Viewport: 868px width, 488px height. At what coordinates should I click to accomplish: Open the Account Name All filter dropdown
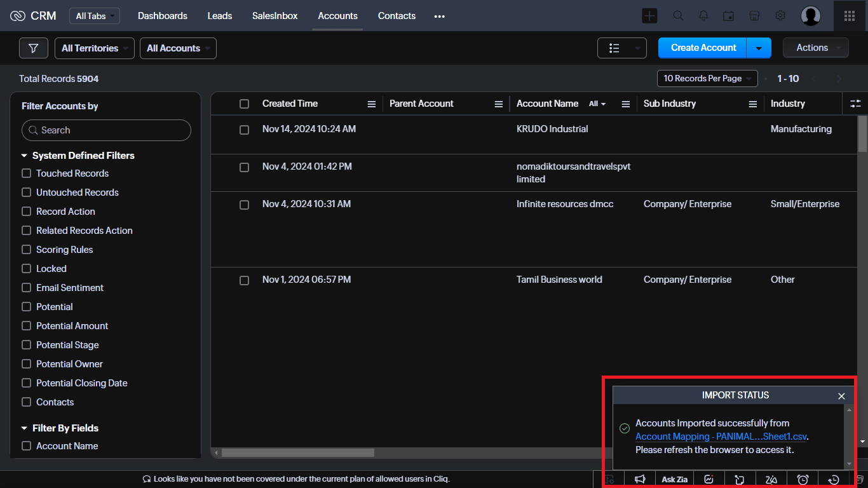[597, 104]
